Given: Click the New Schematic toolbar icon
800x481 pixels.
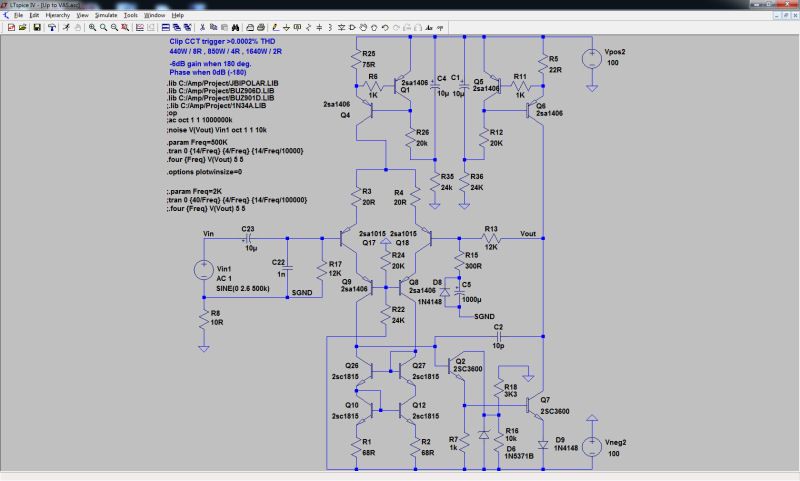Looking at the screenshot, I should 11,28.
